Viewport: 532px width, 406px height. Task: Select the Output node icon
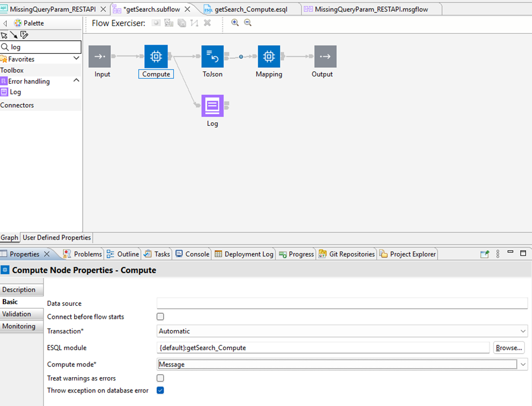tap(325, 57)
